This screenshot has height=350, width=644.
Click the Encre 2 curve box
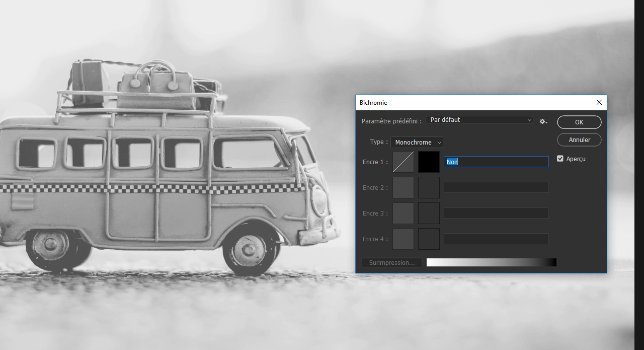coord(403,187)
